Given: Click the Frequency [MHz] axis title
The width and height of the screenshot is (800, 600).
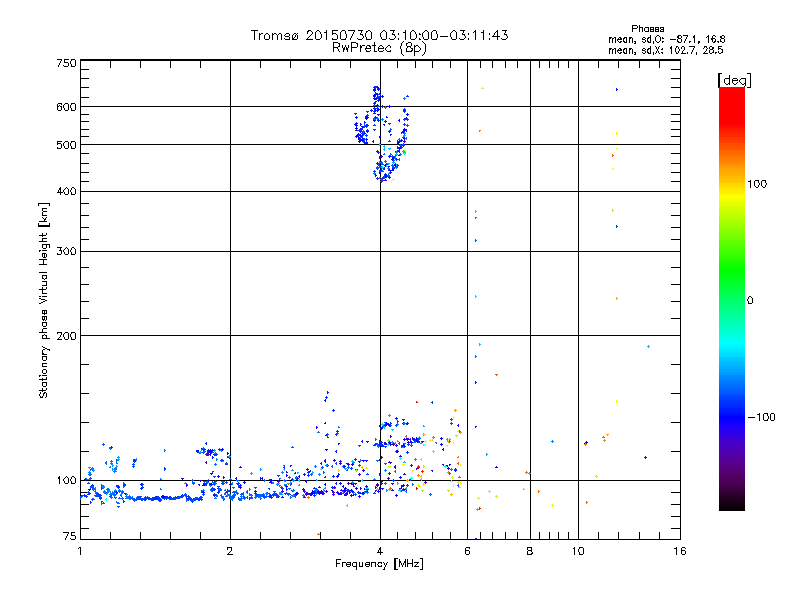Looking at the screenshot, I should [x=379, y=564].
